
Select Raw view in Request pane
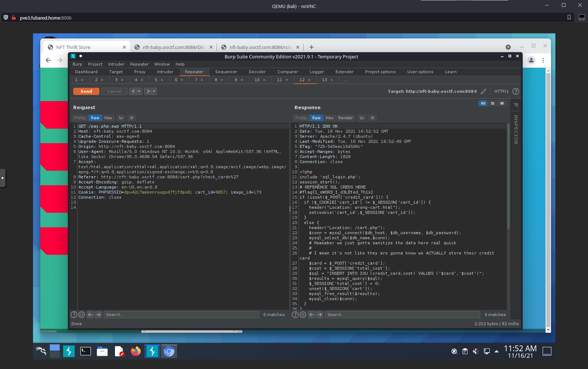point(95,118)
